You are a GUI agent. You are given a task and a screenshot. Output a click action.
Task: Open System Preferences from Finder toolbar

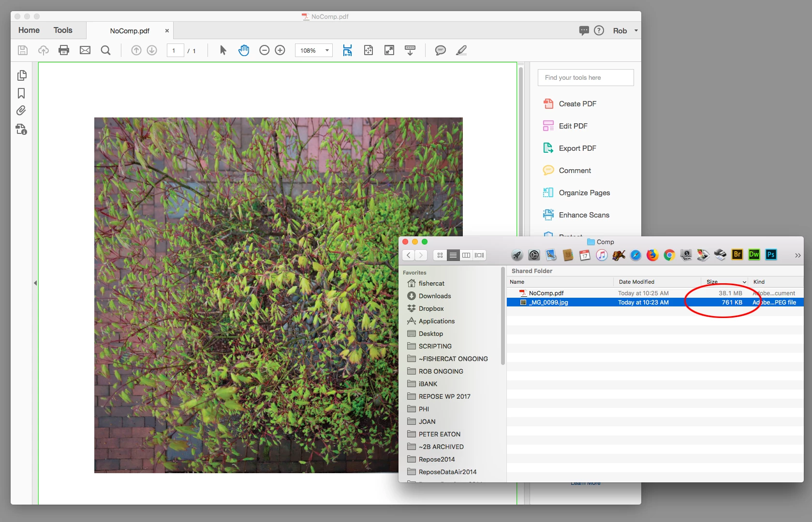(x=534, y=255)
